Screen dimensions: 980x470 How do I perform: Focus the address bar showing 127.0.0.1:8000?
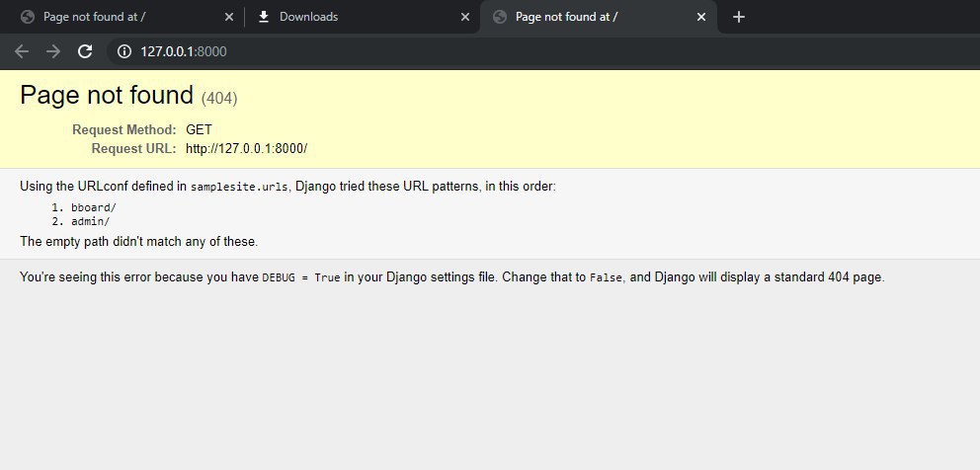[543, 51]
